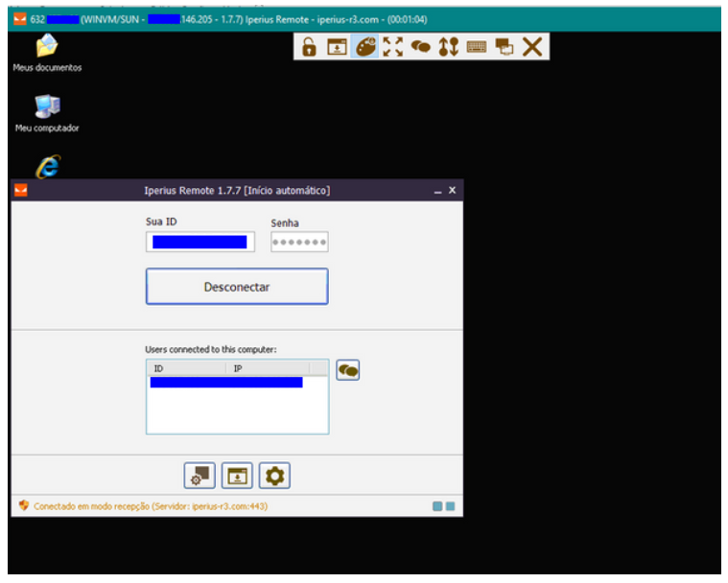Click the shield icon in status bar
This screenshot has width=728, height=583.
24,505
